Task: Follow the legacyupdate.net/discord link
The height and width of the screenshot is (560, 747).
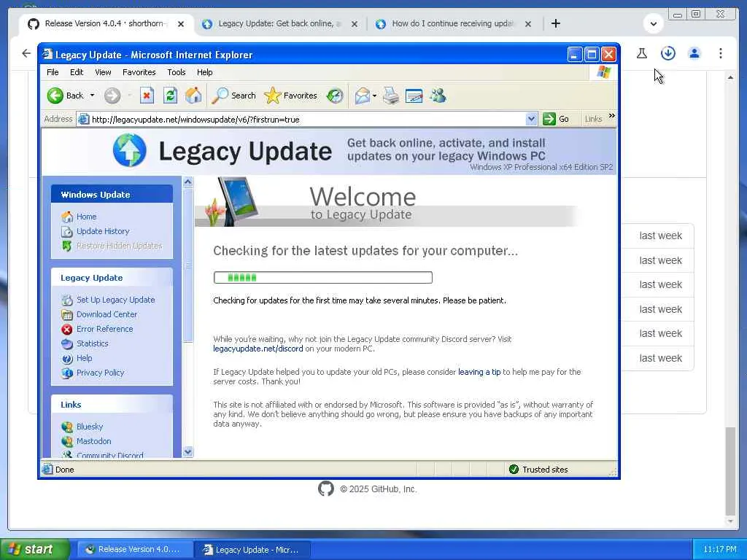Action: point(258,349)
